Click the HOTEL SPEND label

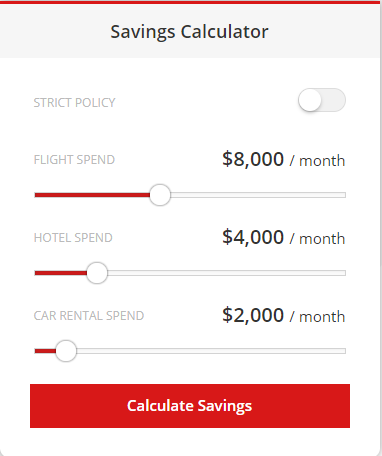point(73,238)
